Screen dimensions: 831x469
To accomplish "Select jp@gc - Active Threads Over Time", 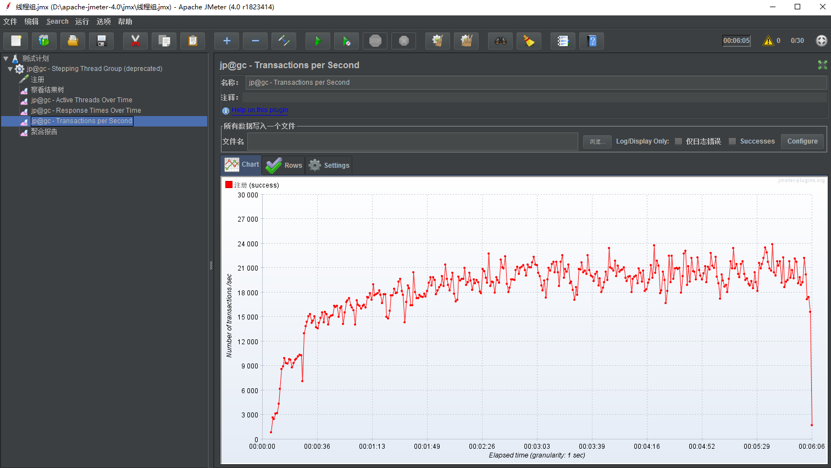I will click(x=82, y=100).
